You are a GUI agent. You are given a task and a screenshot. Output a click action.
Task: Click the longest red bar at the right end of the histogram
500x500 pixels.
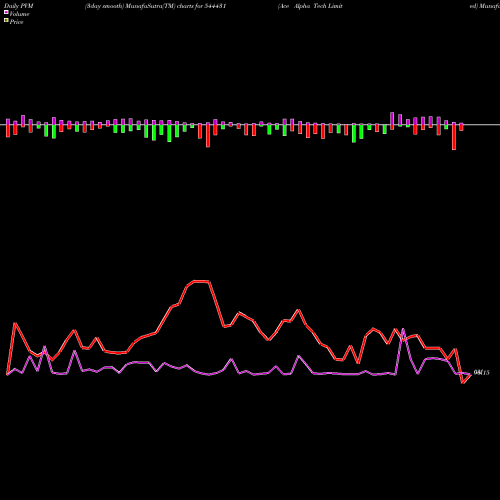[454, 136]
